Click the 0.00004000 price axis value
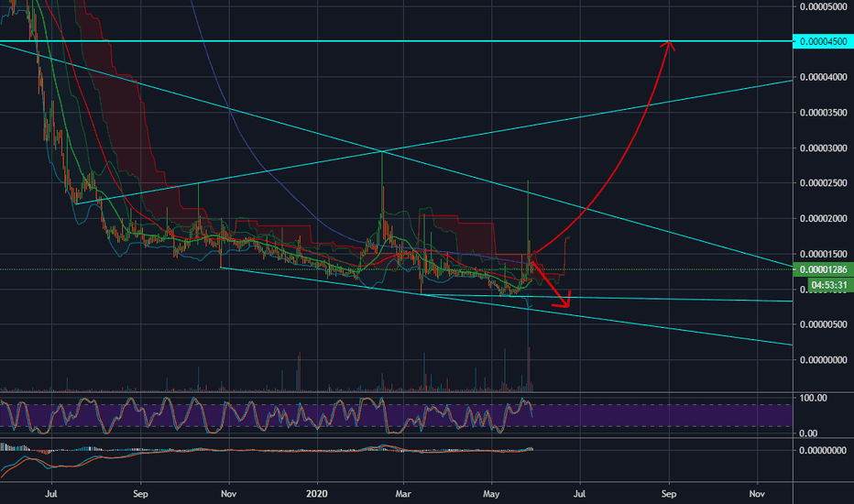The height and width of the screenshot is (504, 854). tap(823, 77)
